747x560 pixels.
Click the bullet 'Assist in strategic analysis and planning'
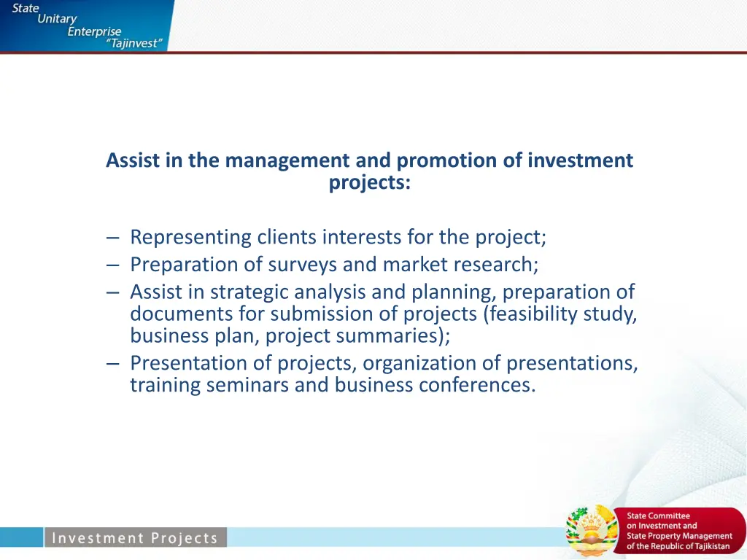(x=384, y=314)
